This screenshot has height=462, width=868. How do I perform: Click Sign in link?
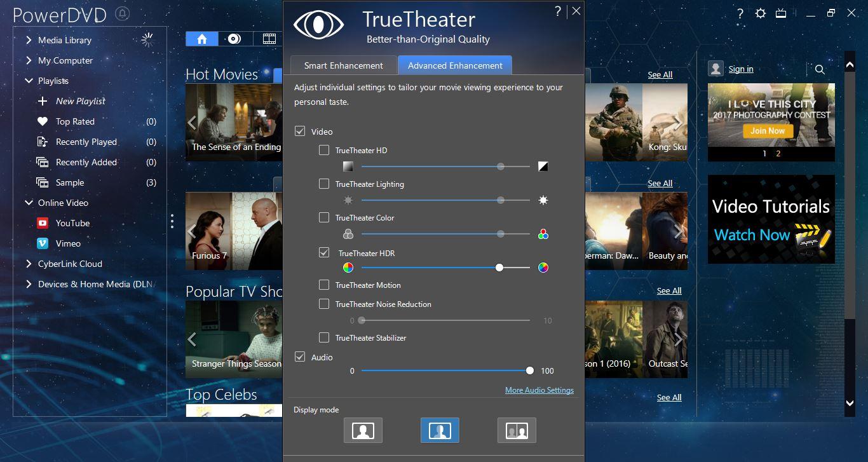click(741, 69)
